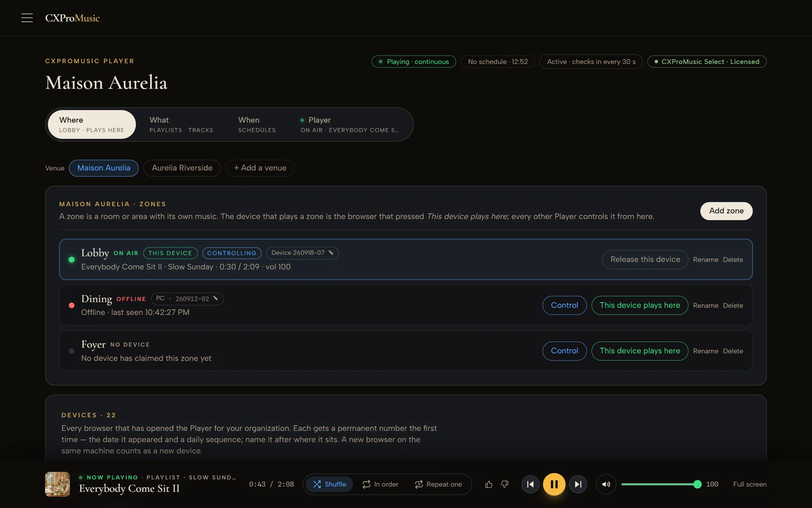Rename the Foyer zone

click(x=706, y=351)
